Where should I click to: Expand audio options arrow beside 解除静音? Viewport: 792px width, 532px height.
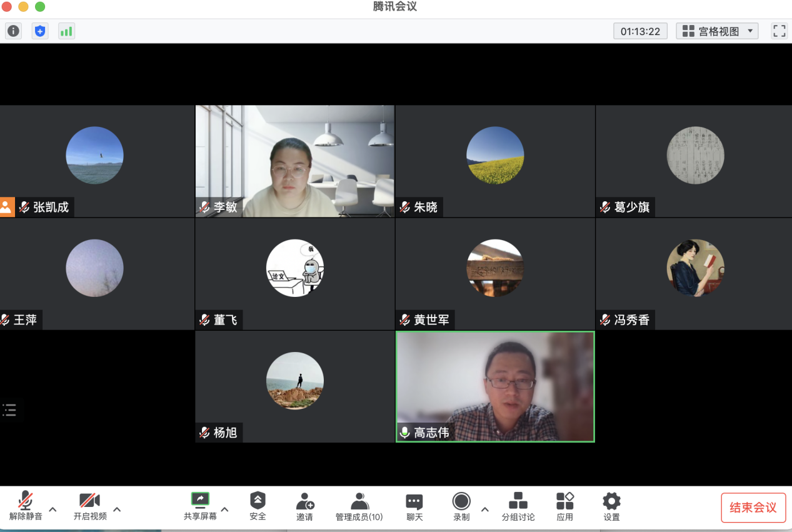(53, 509)
